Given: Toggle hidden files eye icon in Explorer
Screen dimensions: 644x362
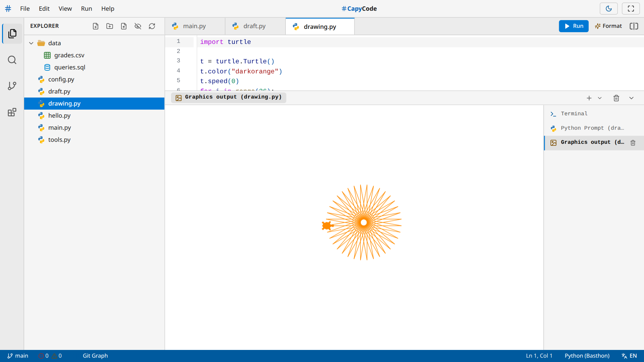Looking at the screenshot, I should coord(138,26).
